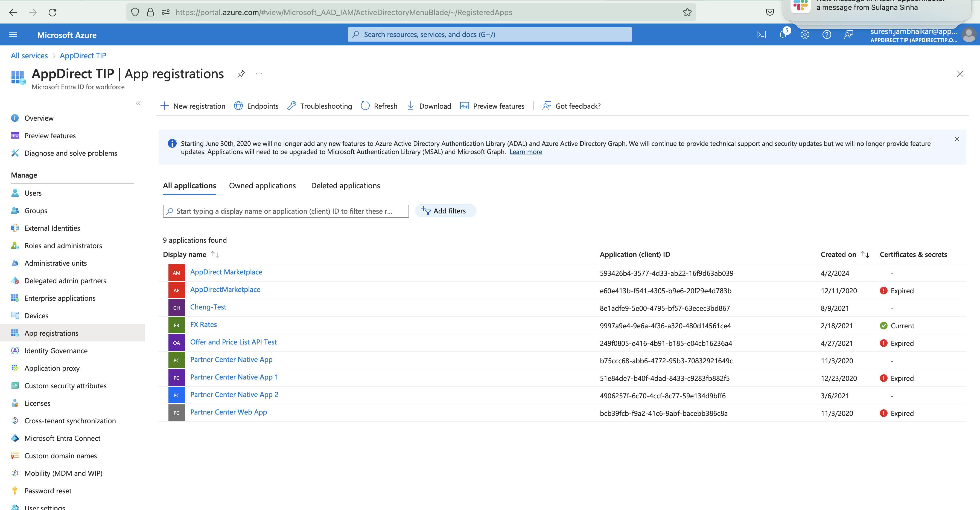Open Cloud Shell icon in top bar
This screenshot has width=980, height=510.
coord(761,35)
